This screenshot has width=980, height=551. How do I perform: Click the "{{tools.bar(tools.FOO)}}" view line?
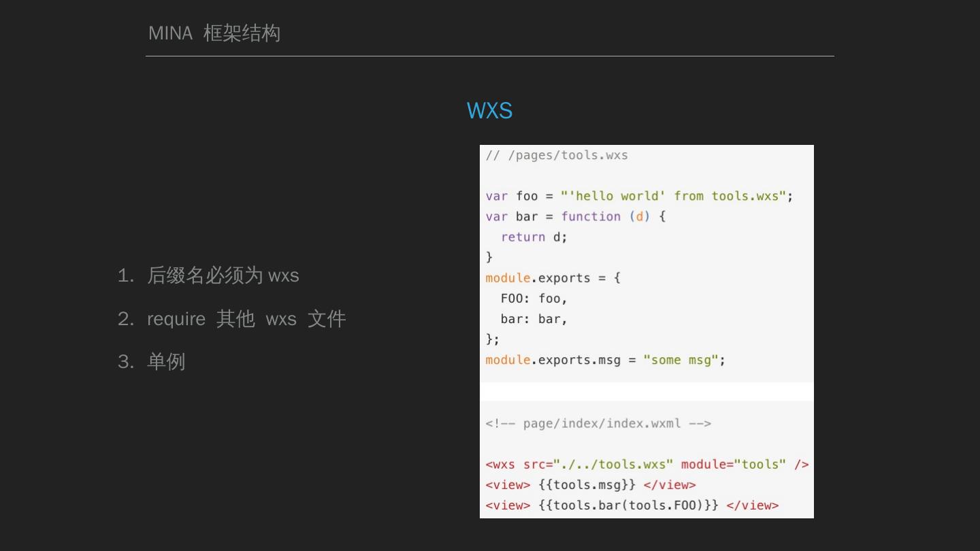[632, 505]
